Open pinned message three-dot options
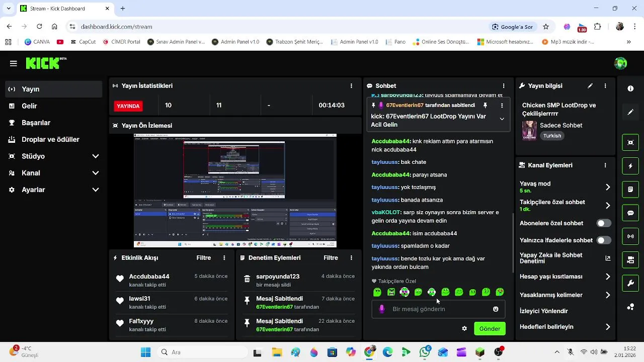The height and width of the screenshot is (362, 644). click(502, 106)
